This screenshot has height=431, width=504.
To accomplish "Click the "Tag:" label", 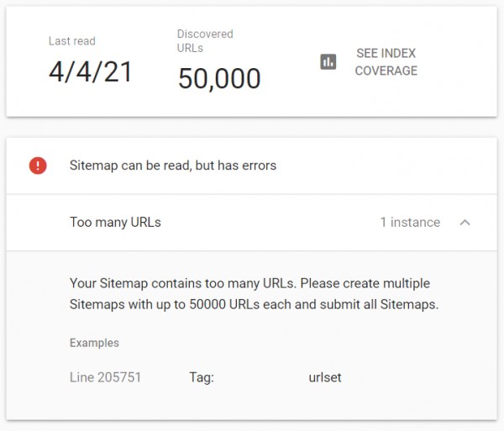I will [x=202, y=377].
